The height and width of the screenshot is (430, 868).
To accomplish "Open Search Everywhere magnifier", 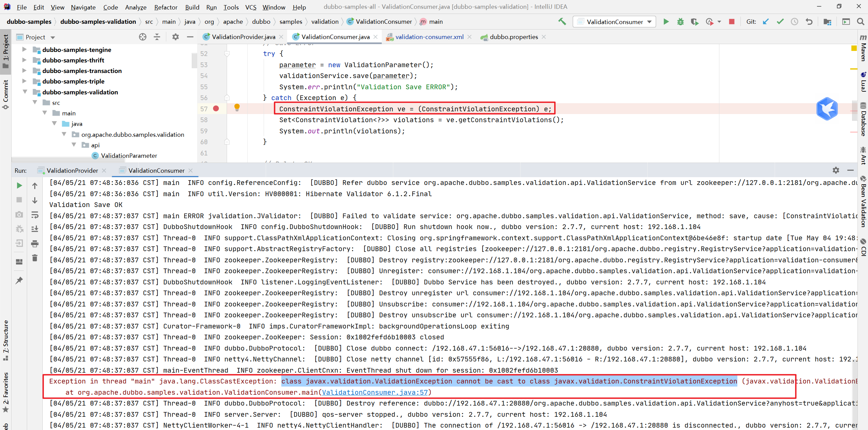I will (860, 22).
